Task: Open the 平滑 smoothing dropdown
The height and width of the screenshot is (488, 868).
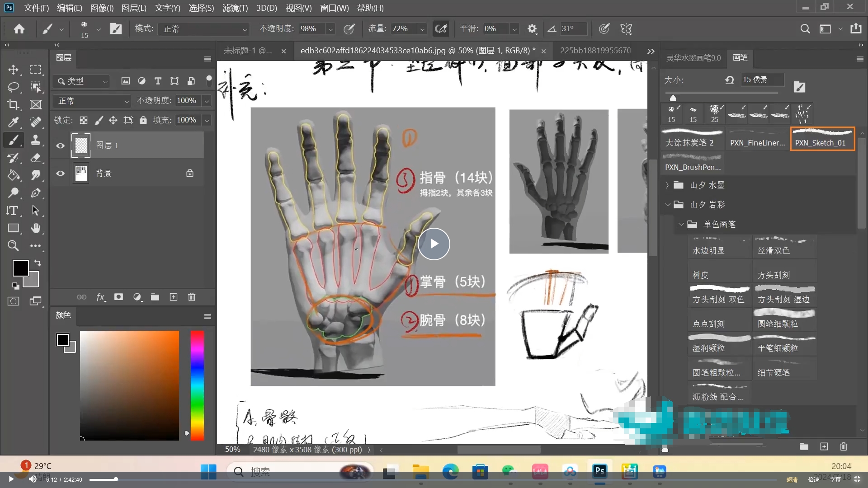Action: click(514, 29)
